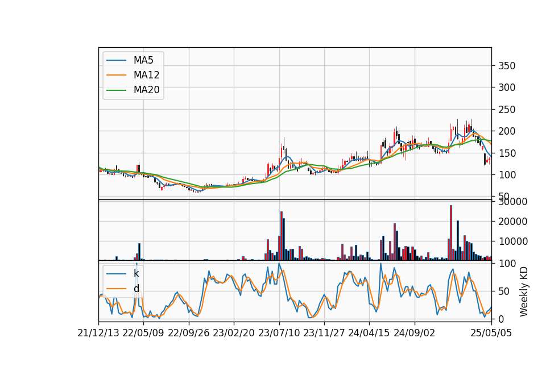Click the 200 price axis label
Viewport: 546px width, 392px height.
click(x=507, y=131)
